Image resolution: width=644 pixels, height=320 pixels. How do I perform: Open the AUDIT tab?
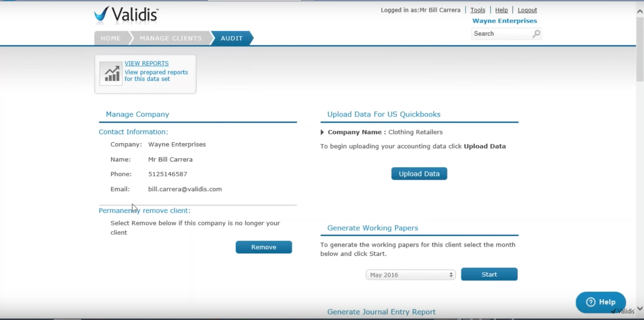[x=232, y=38]
